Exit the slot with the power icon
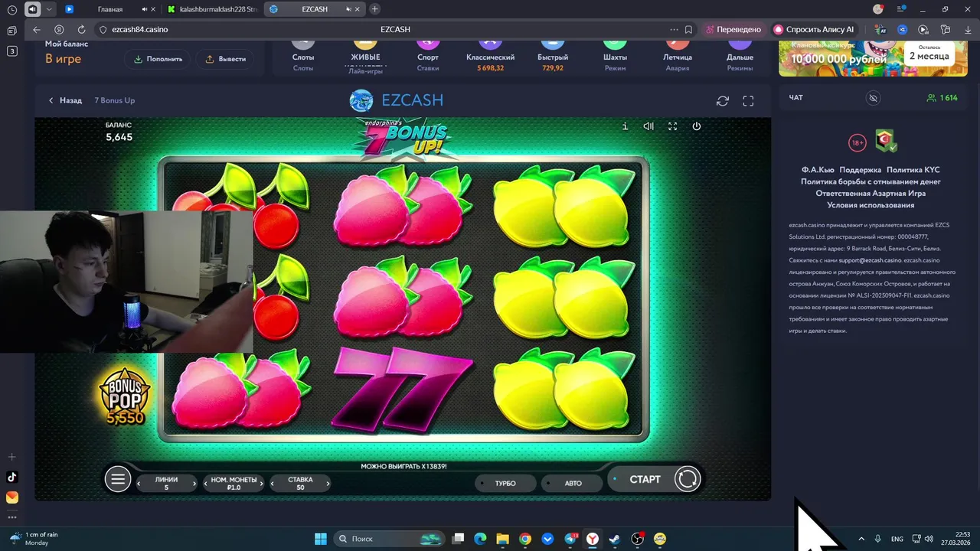980x551 pixels. pyautogui.click(x=696, y=126)
